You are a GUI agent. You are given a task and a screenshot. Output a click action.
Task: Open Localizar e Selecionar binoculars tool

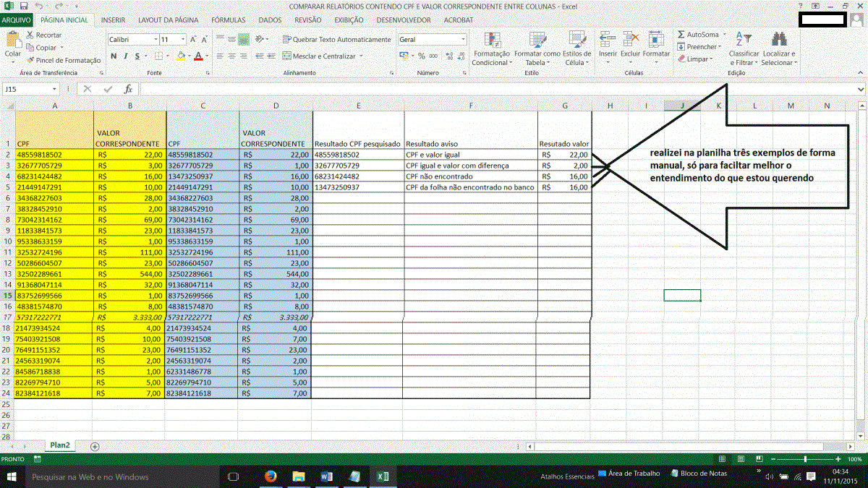(x=778, y=39)
